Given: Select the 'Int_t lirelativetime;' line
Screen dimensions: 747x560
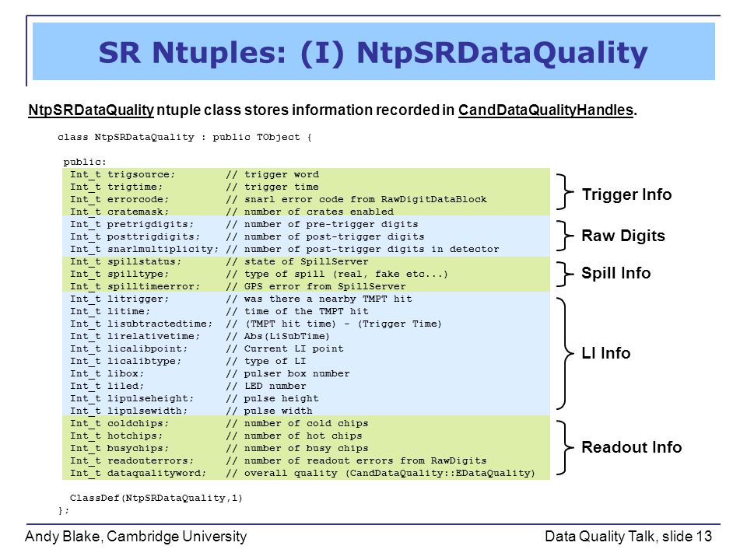Looking at the screenshot, I should (x=135, y=336).
